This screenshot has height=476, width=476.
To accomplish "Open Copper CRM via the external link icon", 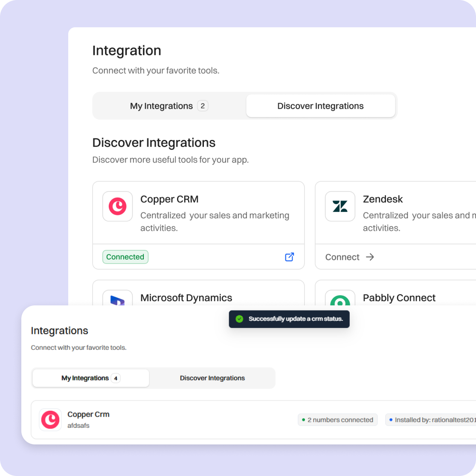I will tap(289, 257).
